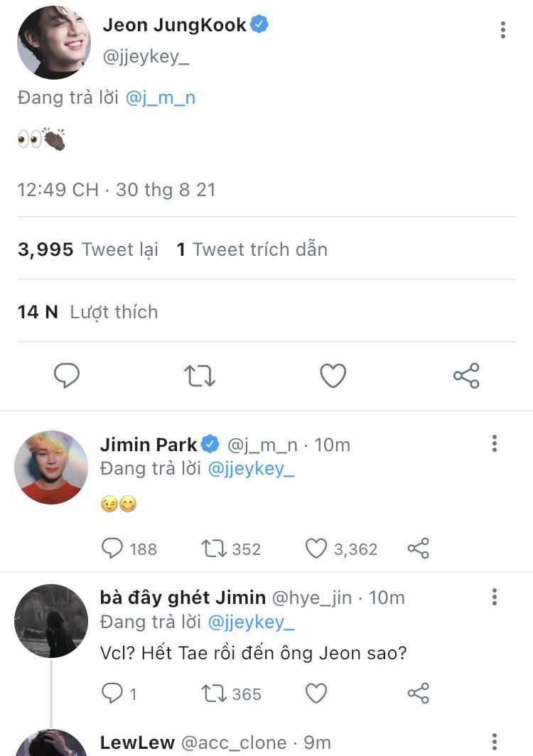Reply to Jeon JungKook's main tweet
Image resolution: width=533 pixels, height=756 pixels.
tap(67, 376)
